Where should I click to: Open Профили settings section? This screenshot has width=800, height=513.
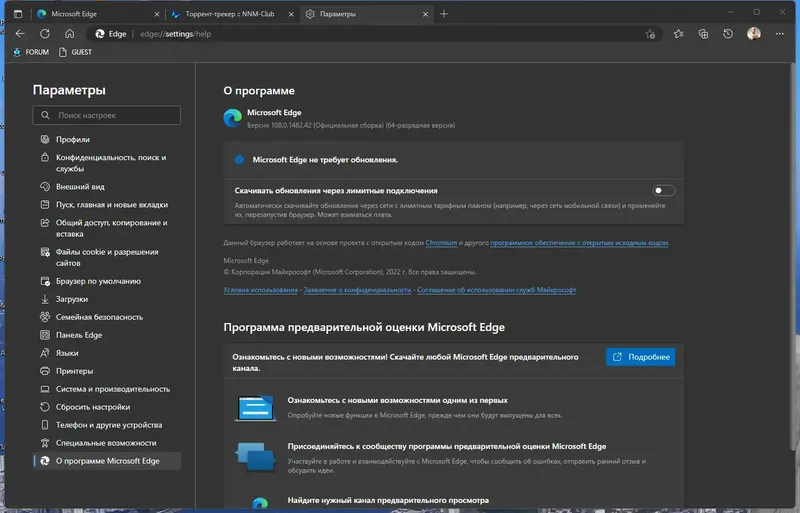click(x=107, y=139)
